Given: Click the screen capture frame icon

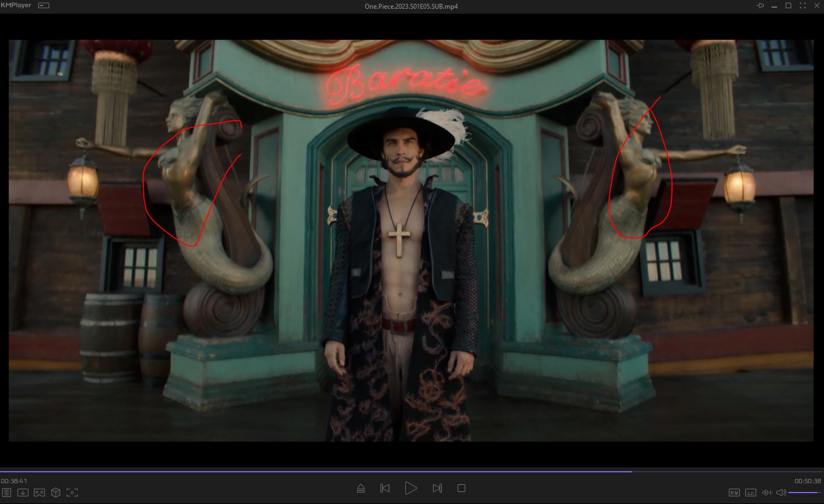Looking at the screenshot, I should tap(72, 493).
